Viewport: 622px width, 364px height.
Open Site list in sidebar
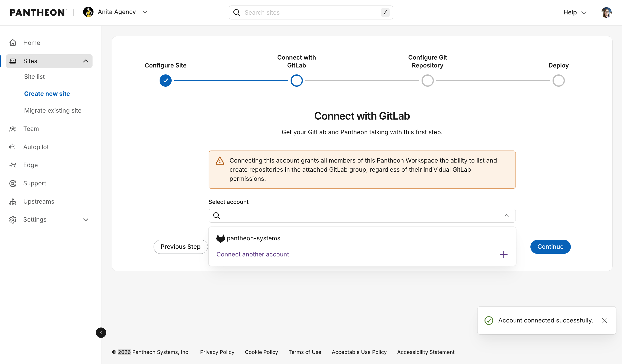[34, 76]
